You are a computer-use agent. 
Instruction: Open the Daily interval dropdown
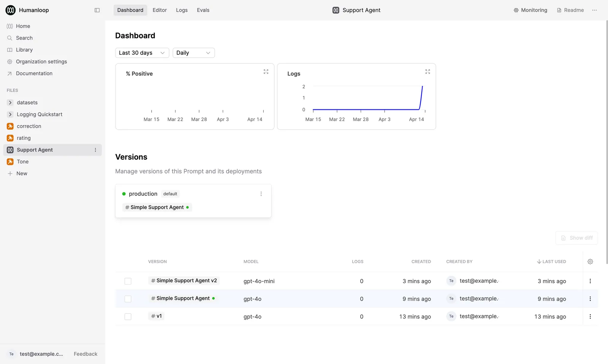194,53
